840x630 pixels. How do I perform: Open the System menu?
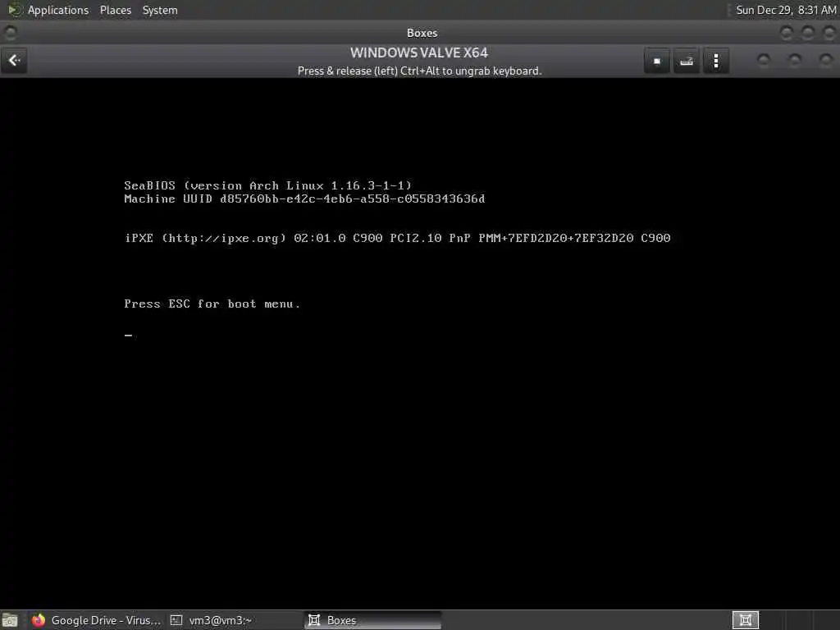[x=160, y=10]
